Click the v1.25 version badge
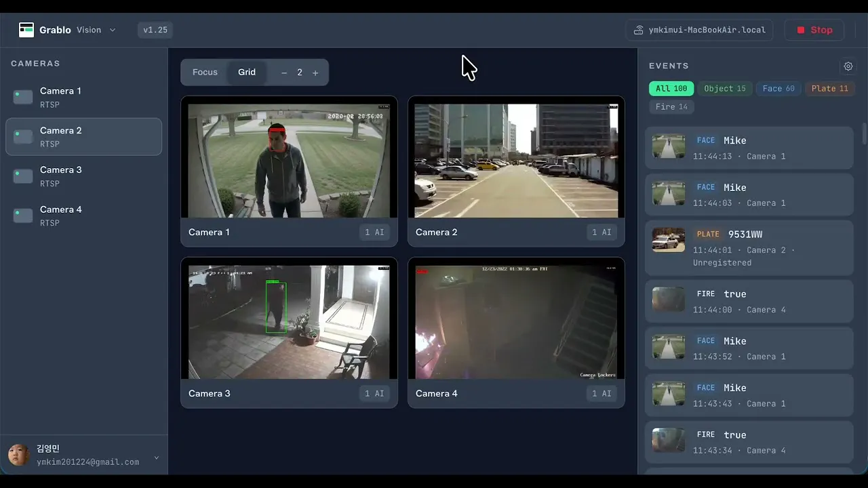The width and height of the screenshot is (868, 488). pos(155,30)
